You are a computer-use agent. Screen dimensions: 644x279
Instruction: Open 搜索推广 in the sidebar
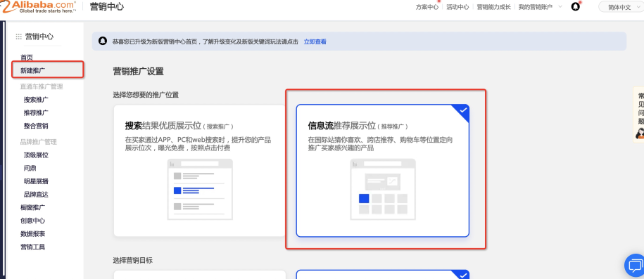(36, 99)
